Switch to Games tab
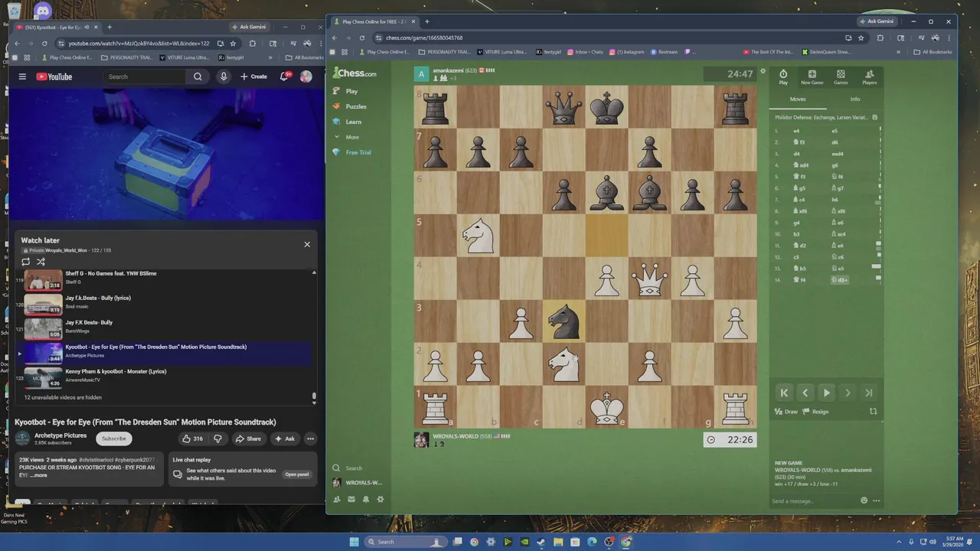Screen dimensions: 980x551 [841, 77]
